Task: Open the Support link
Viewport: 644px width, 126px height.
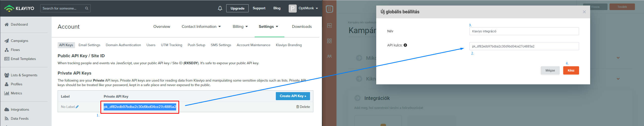Action: tap(259, 8)
